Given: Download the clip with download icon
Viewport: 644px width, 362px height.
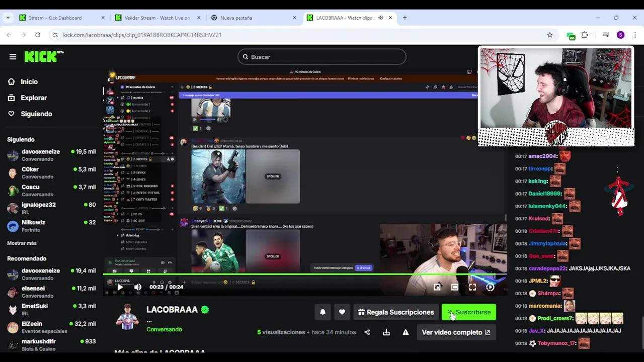Looking at the screenshot, I should [386, 332].
